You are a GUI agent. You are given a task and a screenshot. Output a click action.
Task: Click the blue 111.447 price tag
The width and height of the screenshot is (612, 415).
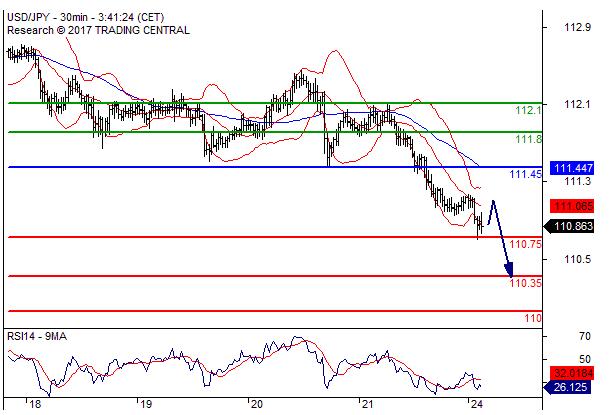(572, 168)
